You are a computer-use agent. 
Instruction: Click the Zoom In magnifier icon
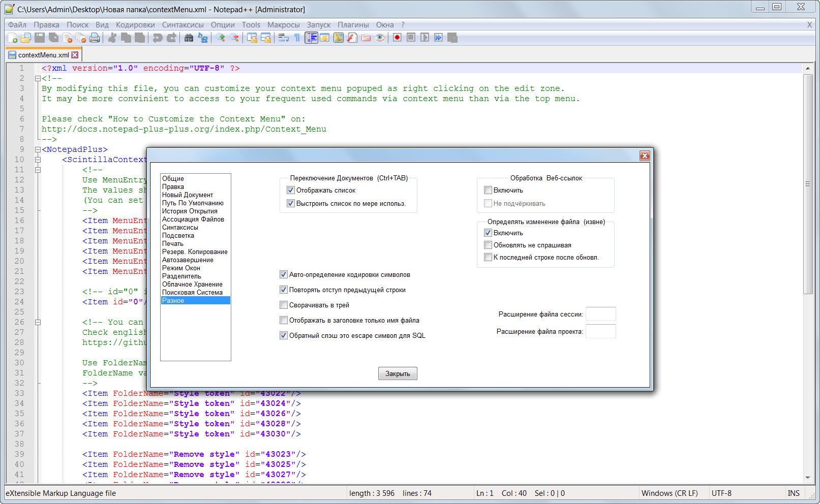pos(221,38)
